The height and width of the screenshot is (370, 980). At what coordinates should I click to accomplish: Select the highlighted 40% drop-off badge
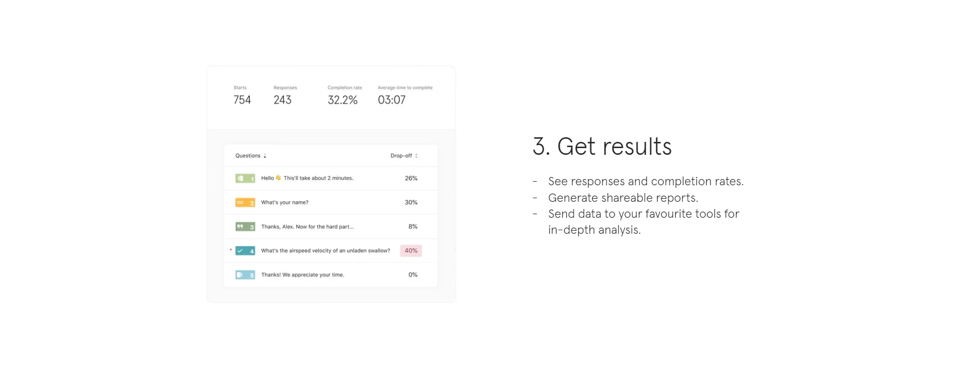(x=411, y=251)
